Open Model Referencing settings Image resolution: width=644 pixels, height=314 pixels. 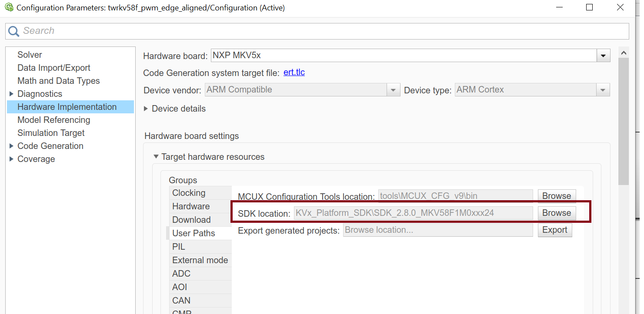coord(53,120)
